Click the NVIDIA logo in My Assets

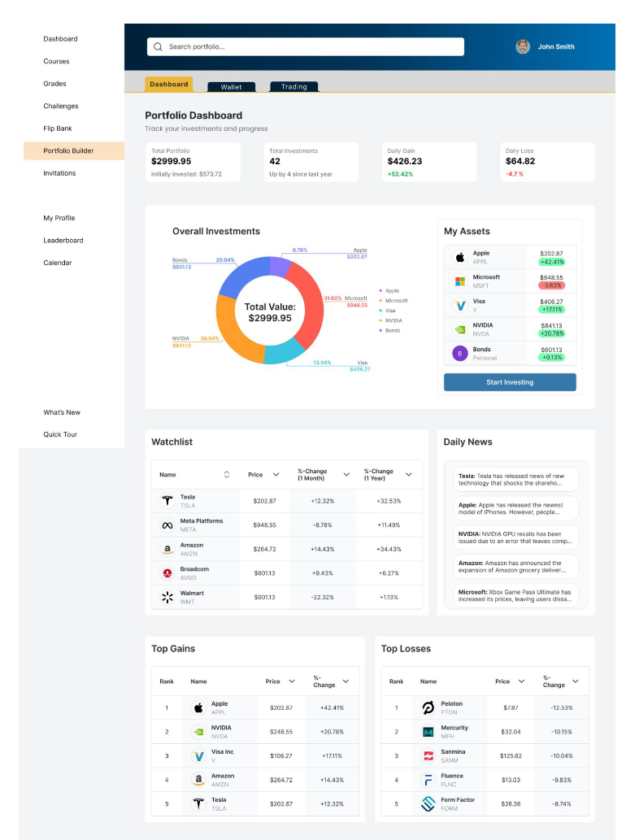[x=460, y=329]
